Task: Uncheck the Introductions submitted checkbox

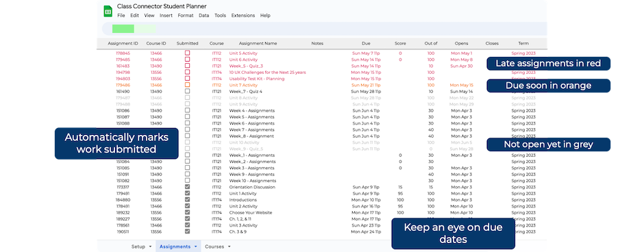Action: [187, 200]
